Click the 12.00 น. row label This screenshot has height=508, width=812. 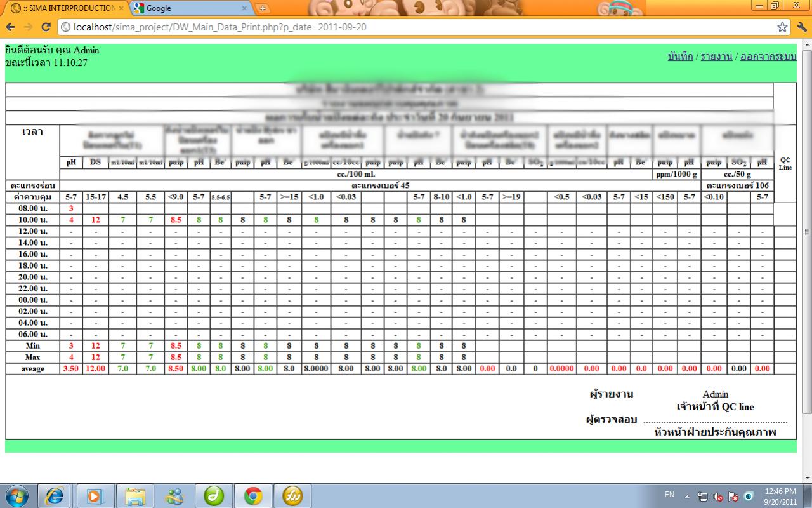32,231
